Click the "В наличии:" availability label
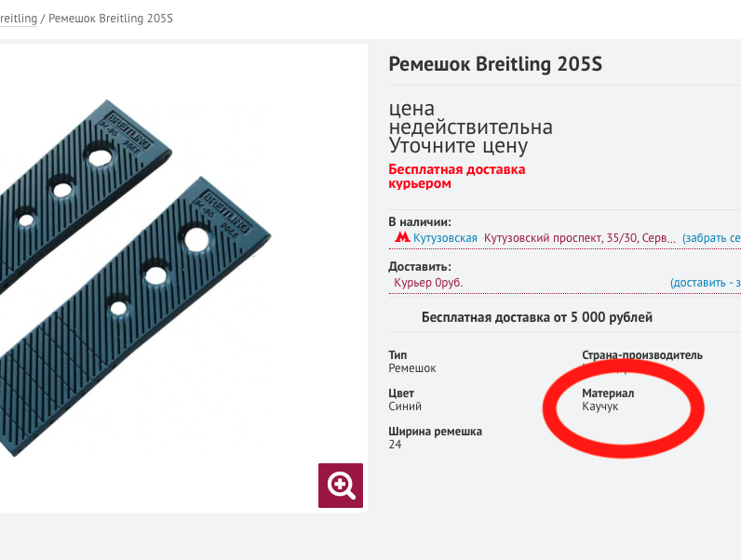The image size is (741, 560). click(419, 221)
